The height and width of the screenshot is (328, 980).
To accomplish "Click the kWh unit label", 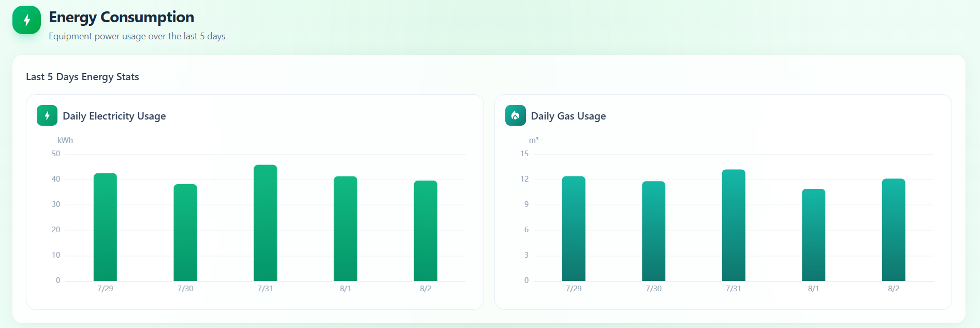I will [65, 140].
